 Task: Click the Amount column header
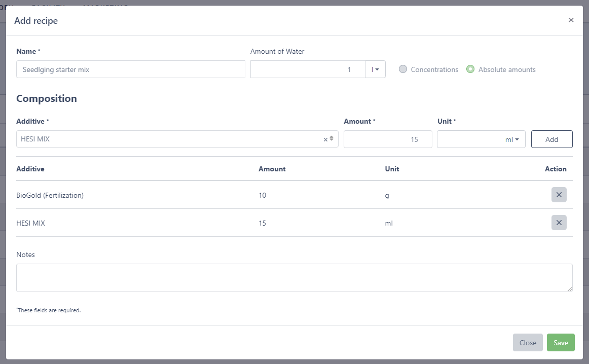(272, 169)
